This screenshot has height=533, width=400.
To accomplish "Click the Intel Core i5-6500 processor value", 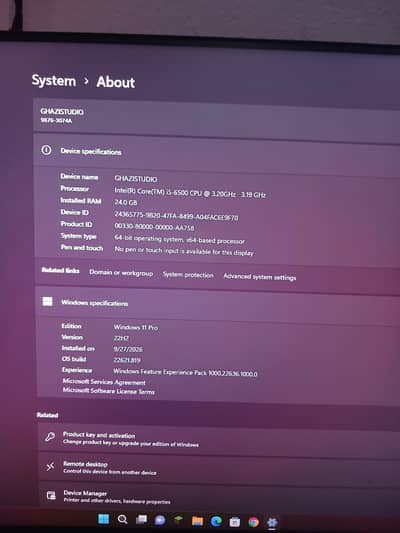I will tap(190, 192).
